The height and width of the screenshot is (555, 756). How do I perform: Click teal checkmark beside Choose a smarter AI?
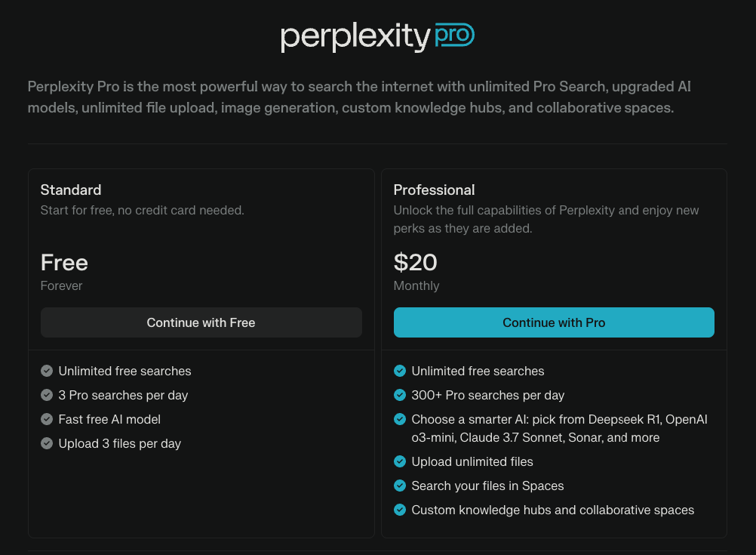click(400, 419)
